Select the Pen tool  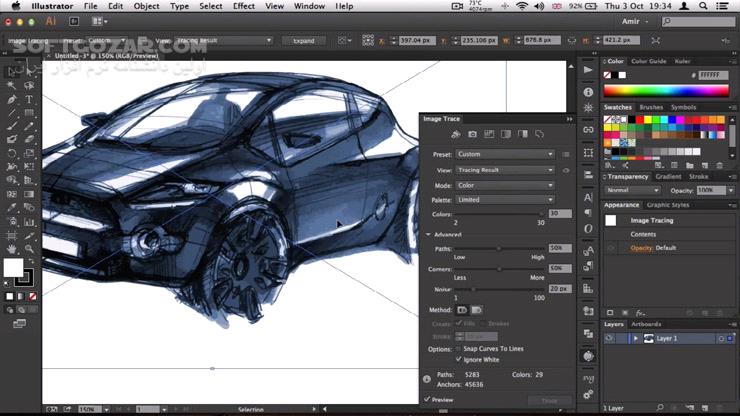tap(11, 100)
